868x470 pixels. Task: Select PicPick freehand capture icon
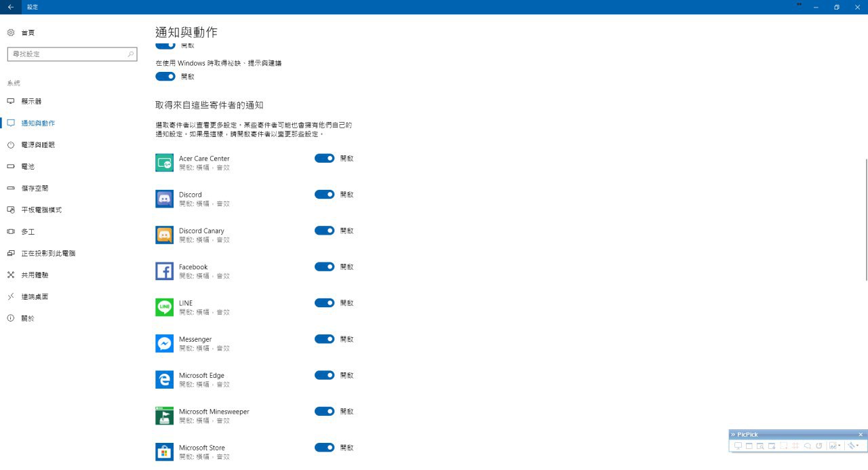pos(808,446)
